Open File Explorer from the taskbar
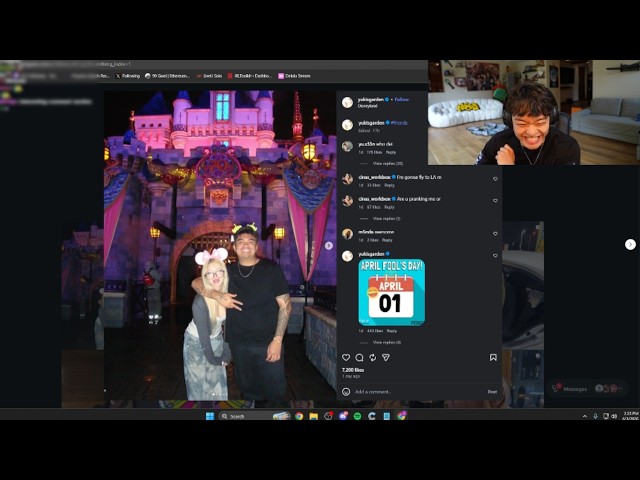Image resolution: width=640 pixels, height=480 pixels. coord(313,416)
